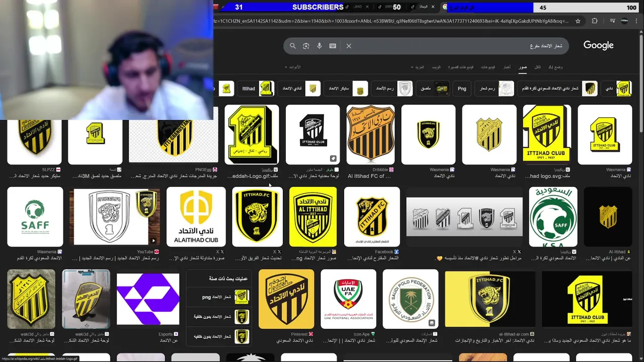Select the Ittihad filter chip
Image resolution: width=644 pixels, height=362 pixels.
pyautogui.click(x=257, y=88)
